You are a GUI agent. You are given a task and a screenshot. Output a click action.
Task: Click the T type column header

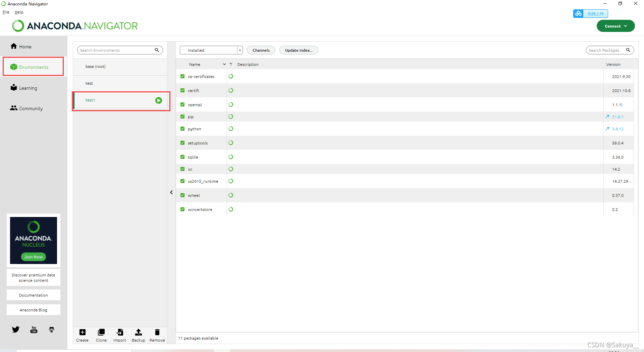coord(231,64)
